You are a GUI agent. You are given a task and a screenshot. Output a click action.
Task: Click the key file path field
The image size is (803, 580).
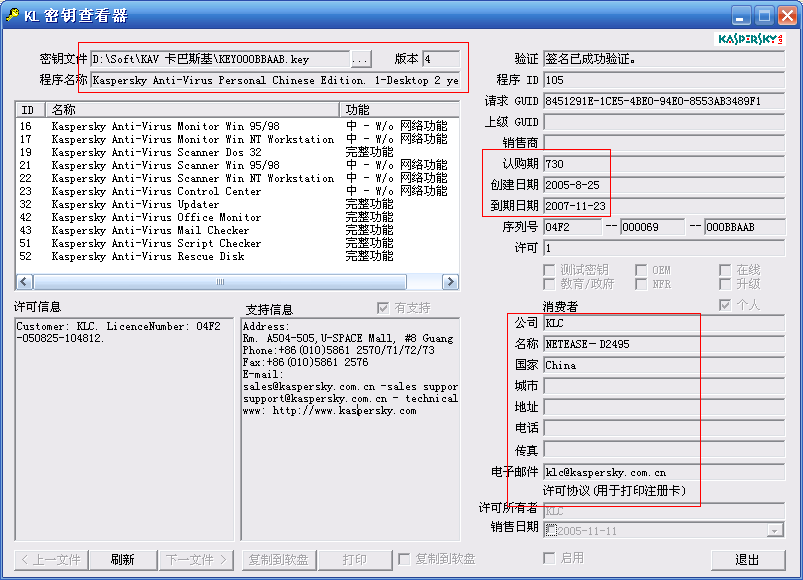tap(218, 60)
